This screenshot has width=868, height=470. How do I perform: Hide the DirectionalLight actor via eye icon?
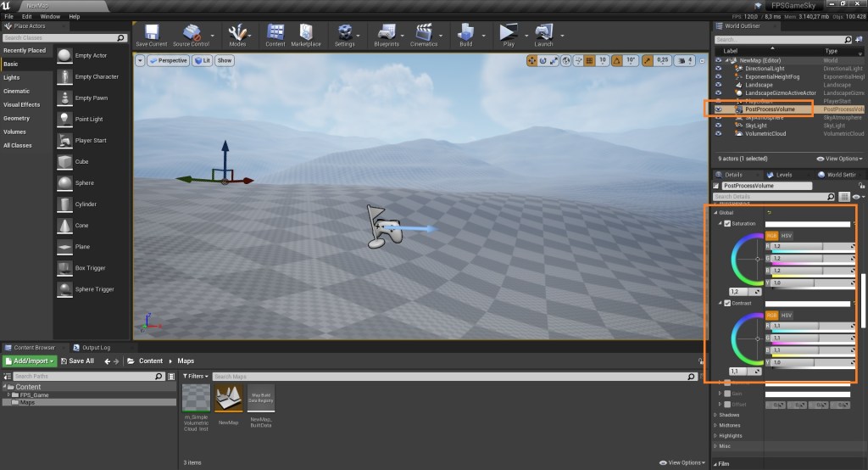tap(718, 69)
